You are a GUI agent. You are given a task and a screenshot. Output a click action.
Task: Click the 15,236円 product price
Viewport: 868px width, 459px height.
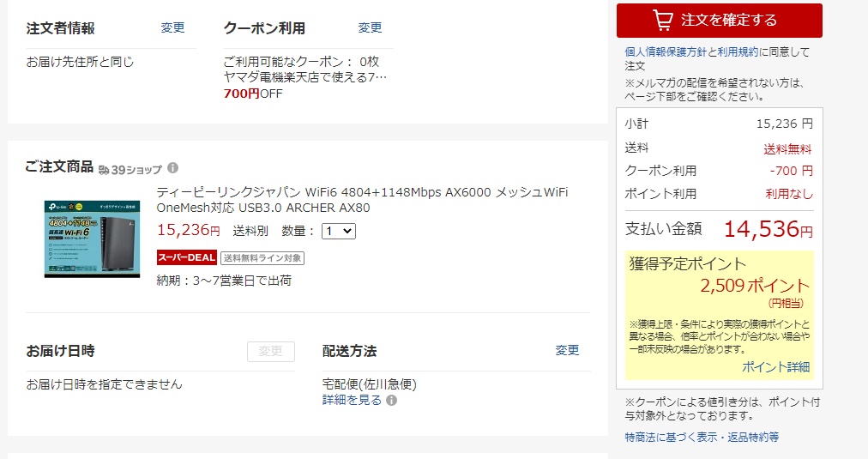pyautogui.click(x=188, y=230)
